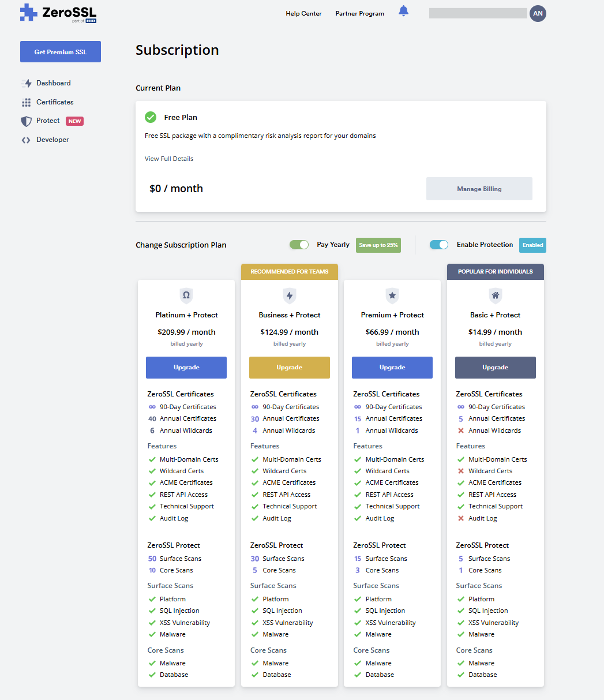Open the Help Center menu item
Screen dimensions: 604x700
pos(303,13)
